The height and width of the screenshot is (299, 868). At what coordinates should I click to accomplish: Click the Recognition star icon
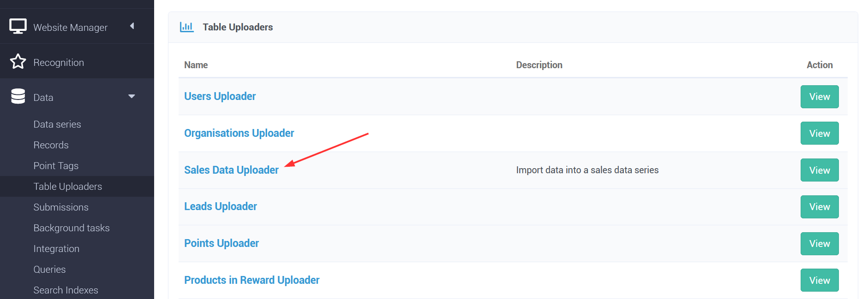(x=18, y=61)
